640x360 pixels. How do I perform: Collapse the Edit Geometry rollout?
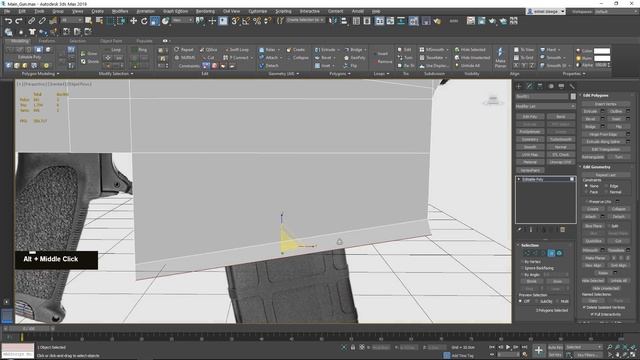point(596,167)
